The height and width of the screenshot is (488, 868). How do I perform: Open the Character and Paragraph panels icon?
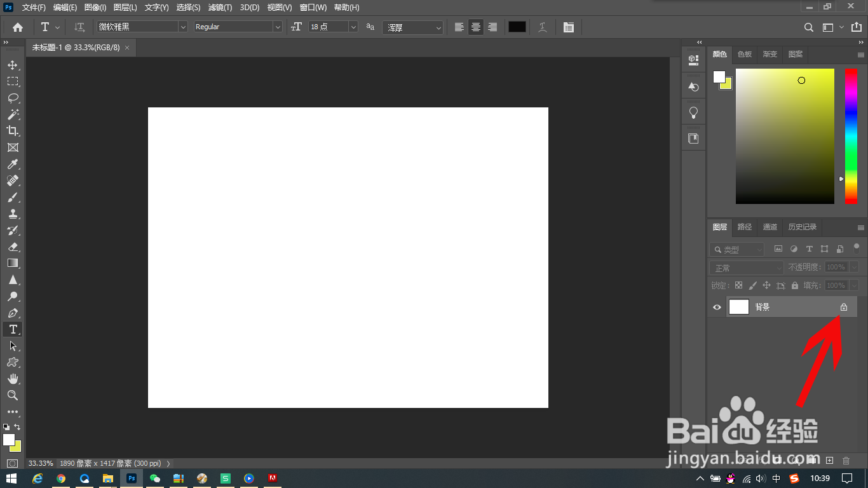point(569,27)
